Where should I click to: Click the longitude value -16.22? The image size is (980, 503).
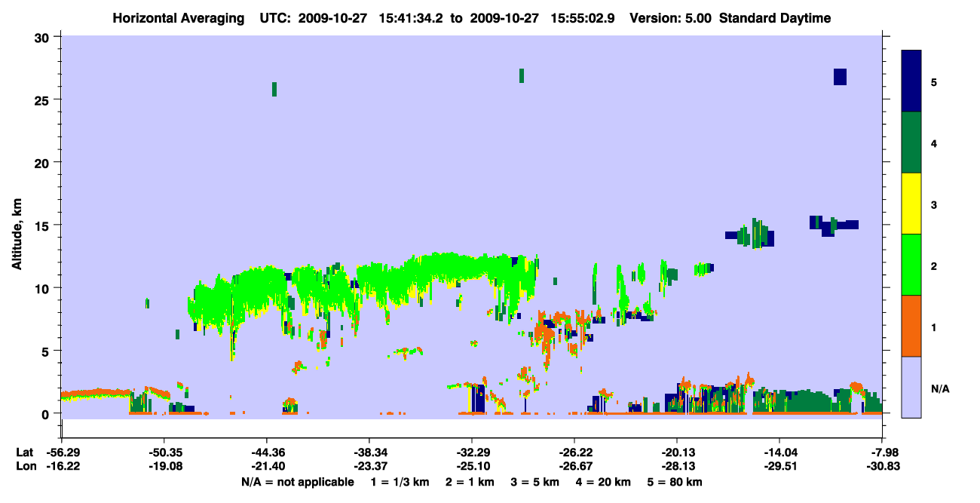(x=61, y=467)
